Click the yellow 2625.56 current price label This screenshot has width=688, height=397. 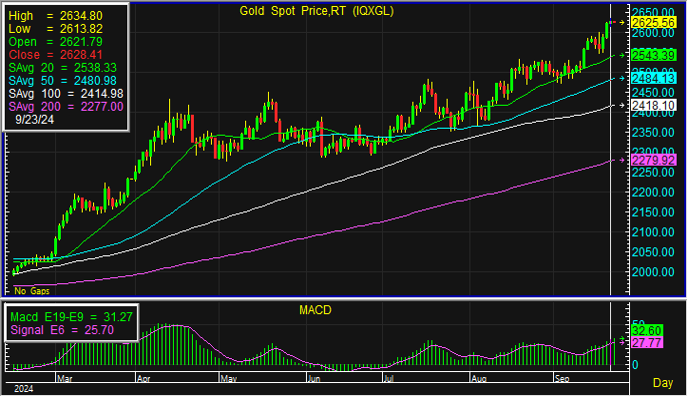coord(653,22)
